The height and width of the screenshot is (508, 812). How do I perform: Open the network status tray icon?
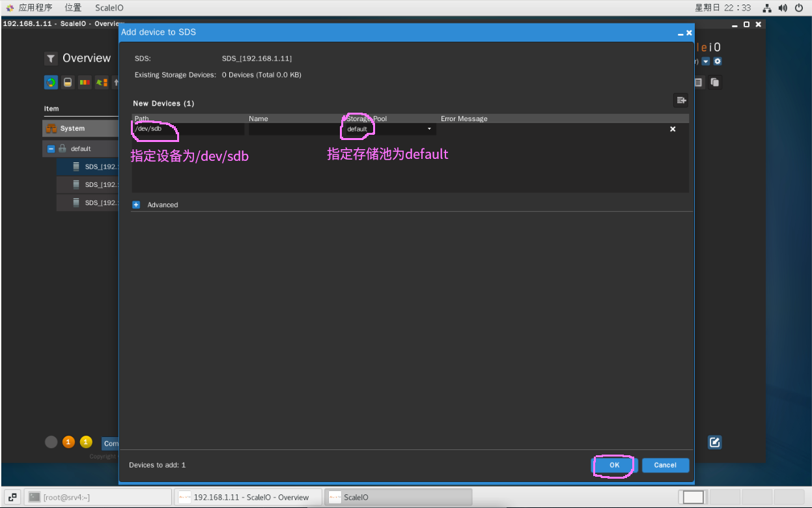[x=767, y=8]
